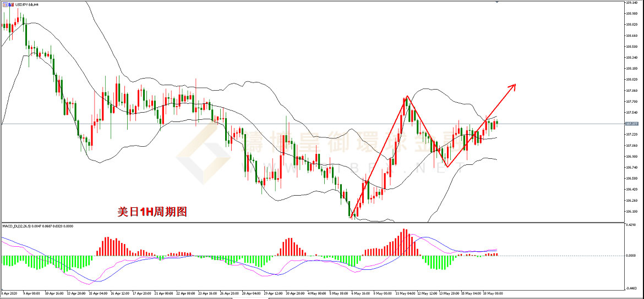Click the 108.020 level on the price scale
Image resolution: width=644 pixels, height=299 pixels.
click(631, 80)
